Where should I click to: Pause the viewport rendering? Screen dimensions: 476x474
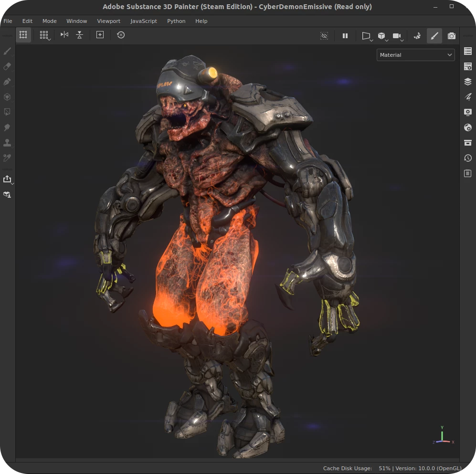click(x=345, y=36)
